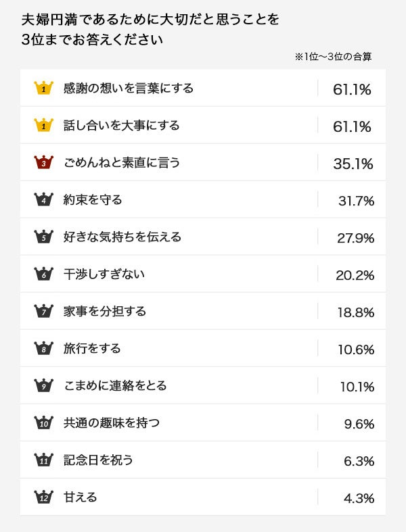This screenshot has height=532, width=406.
Task: Tap the rank 5 crown icon
Action: coord(43,237)
